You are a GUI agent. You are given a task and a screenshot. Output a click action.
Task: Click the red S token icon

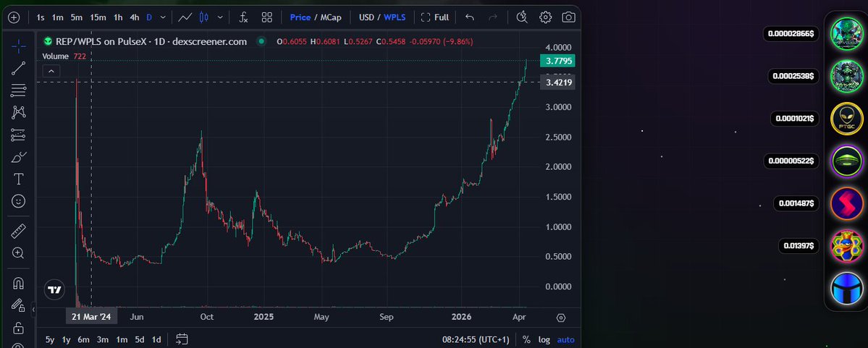click(x=847, y=203)
